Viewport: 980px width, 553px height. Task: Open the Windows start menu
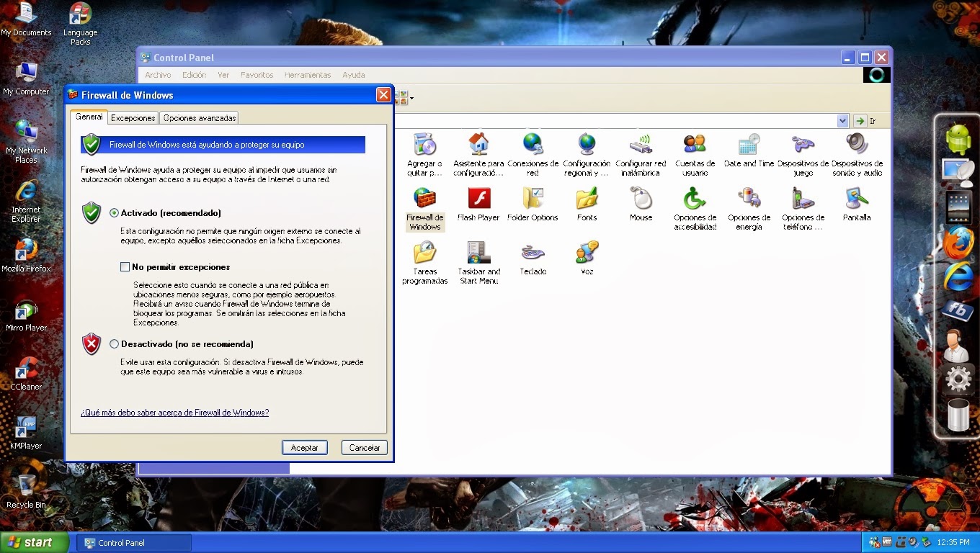tap(35, 542)
